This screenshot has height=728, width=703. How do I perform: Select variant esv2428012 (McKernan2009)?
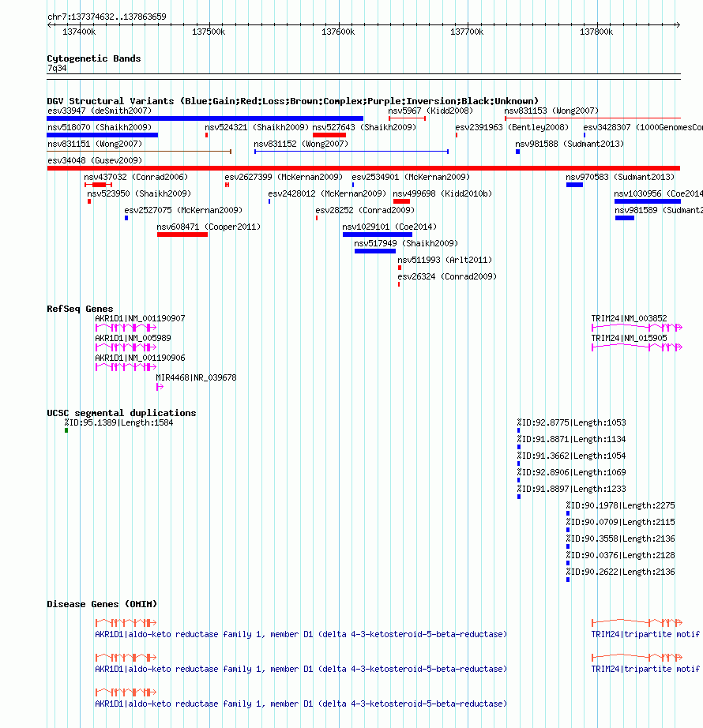[327, 193]
